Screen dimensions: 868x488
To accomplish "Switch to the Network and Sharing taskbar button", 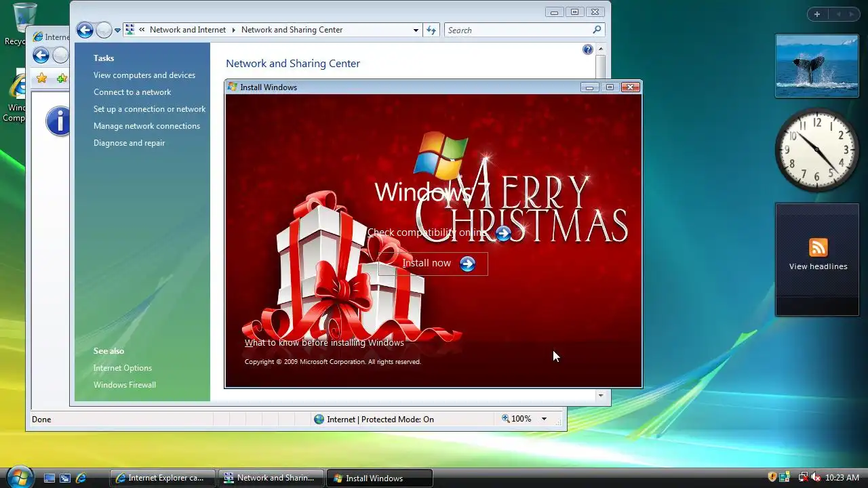I will coord(271,478).
